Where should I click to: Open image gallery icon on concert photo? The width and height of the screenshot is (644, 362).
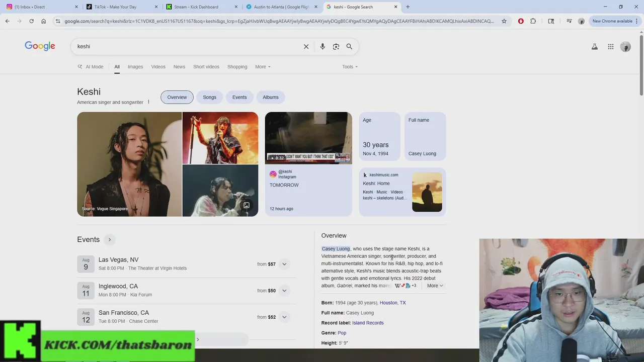(247, 205)
